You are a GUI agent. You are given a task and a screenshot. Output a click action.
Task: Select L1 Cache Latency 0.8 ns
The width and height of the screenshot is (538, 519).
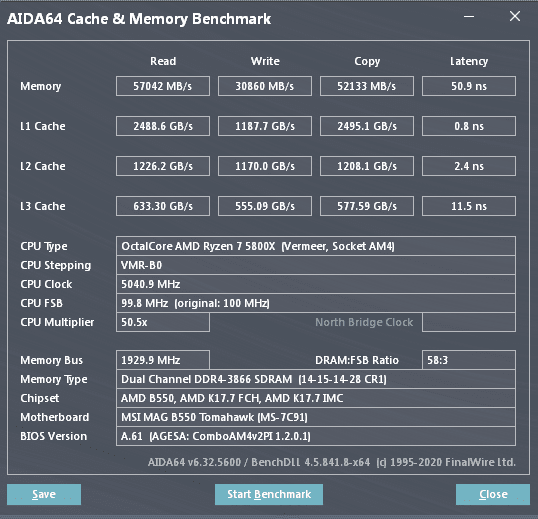click(469, 126)
